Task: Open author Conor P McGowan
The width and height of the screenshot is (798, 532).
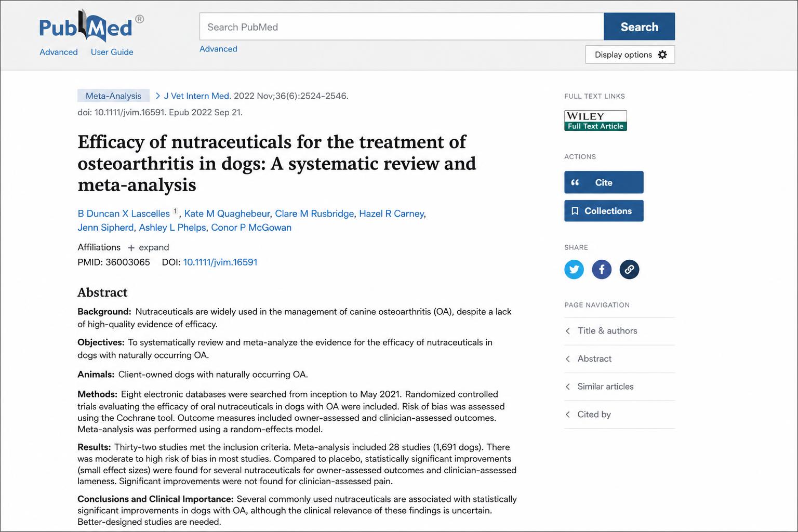Action: pos(251,228)
